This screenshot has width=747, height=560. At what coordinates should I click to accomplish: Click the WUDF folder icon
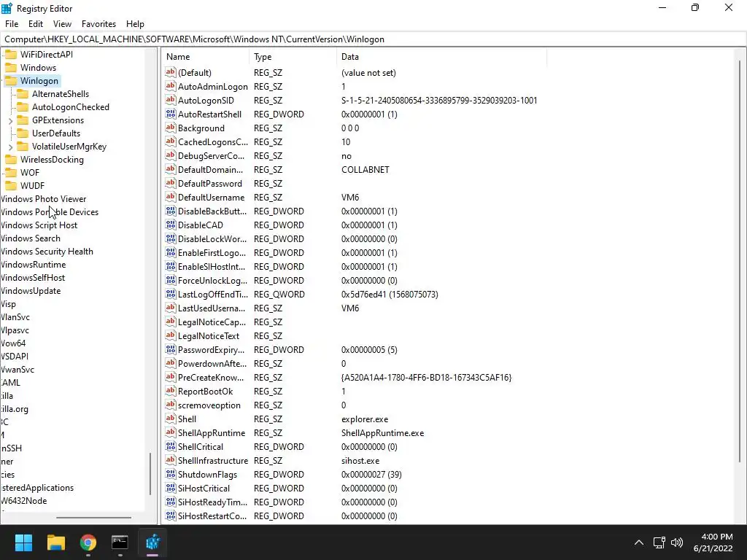pos(11,186)
